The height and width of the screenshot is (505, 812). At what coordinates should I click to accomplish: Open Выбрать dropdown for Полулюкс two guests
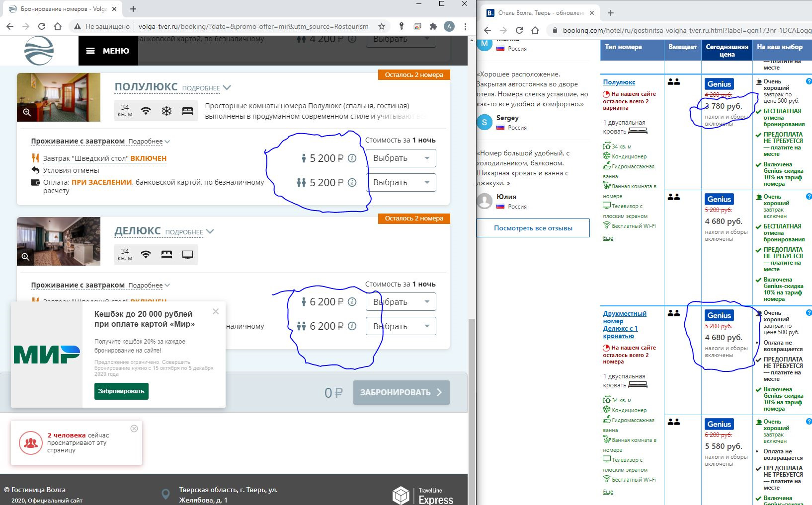tap(401, 182)
